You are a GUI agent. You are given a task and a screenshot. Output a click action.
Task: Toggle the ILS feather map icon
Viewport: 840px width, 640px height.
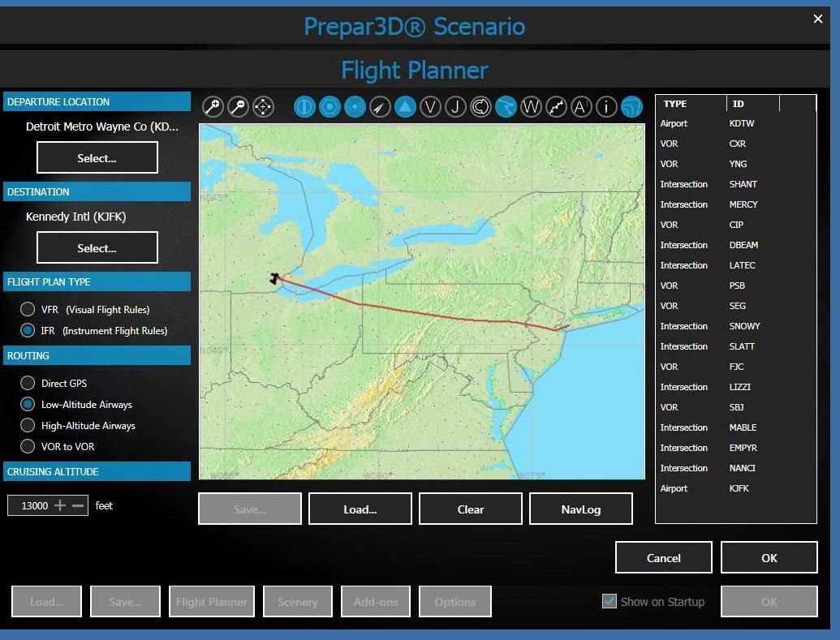pos(380,107)
